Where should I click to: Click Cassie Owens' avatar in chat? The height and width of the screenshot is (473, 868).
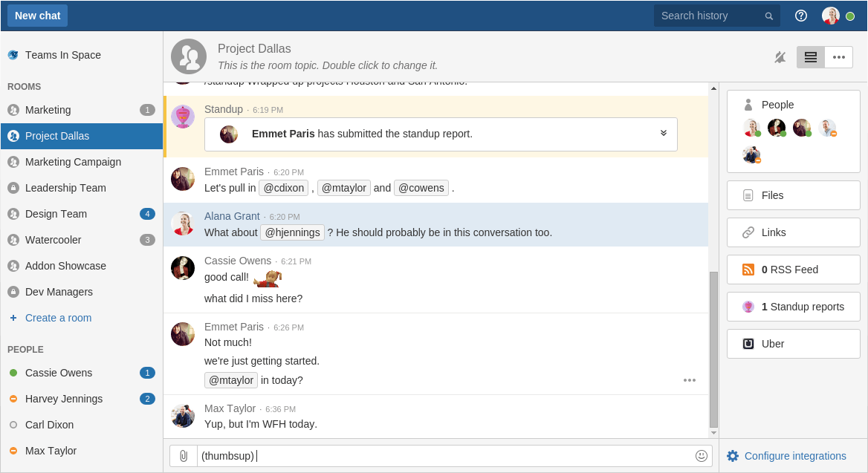pos(183,268)
